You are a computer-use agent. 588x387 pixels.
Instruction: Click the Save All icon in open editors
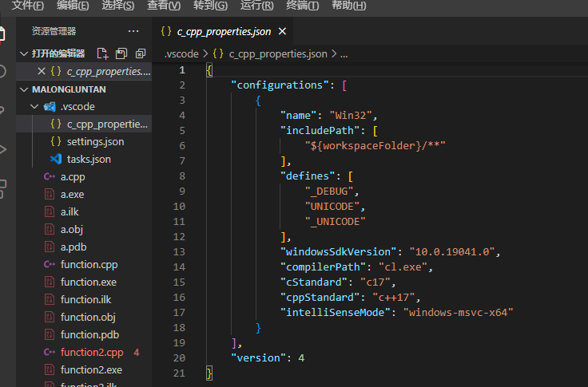point(121,53)
